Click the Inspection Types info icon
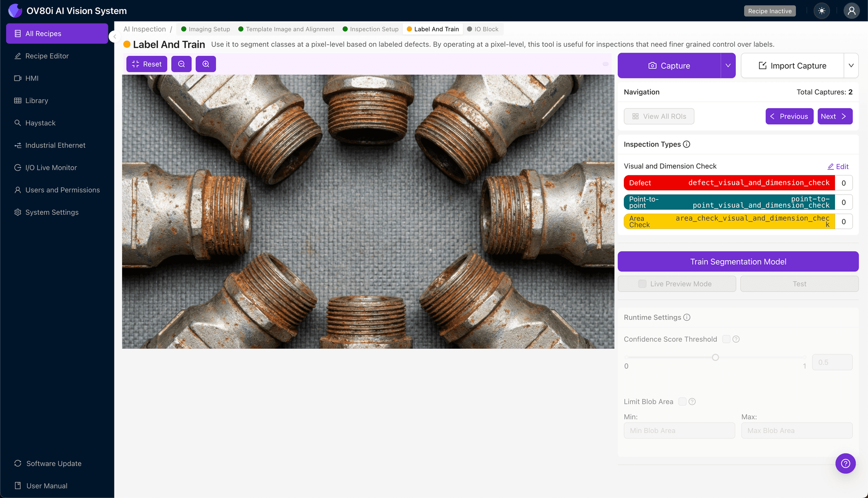This screenshot has height=498, width=868. point(687,144)
